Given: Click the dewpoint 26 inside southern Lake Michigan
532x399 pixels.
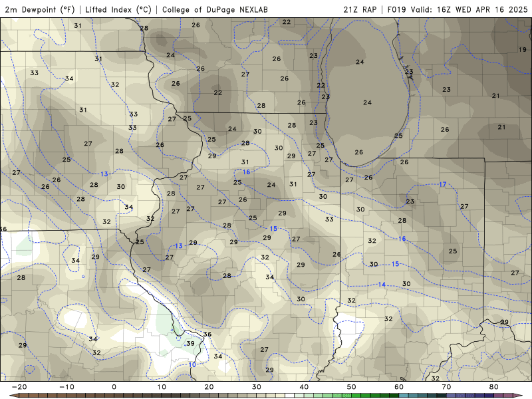Looking at the screenshot, I should [359, 152].
